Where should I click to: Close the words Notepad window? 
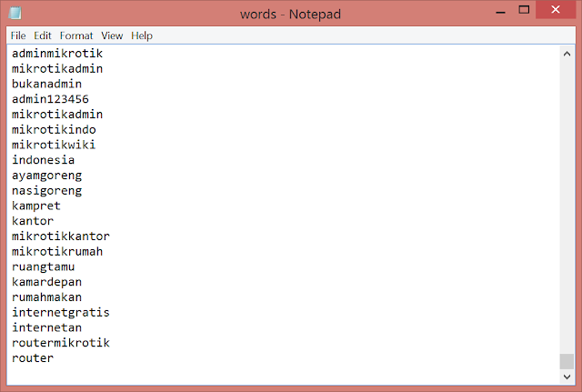[556, 10]
